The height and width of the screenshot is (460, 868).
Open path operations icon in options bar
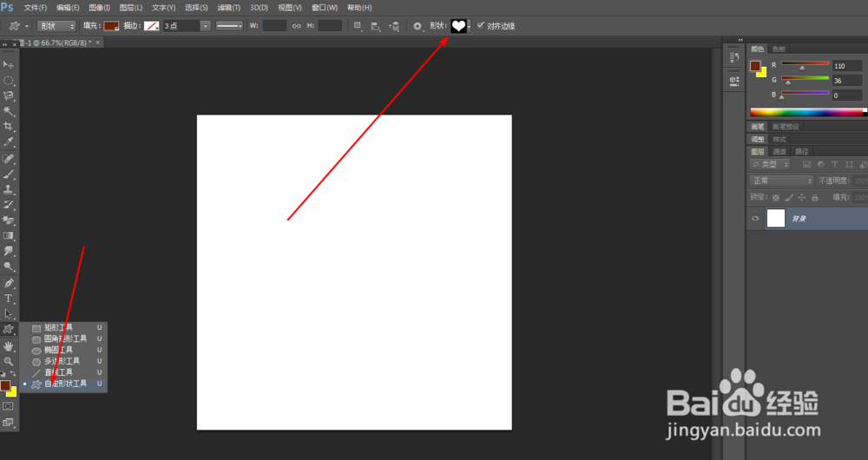[x=358, y=26]
